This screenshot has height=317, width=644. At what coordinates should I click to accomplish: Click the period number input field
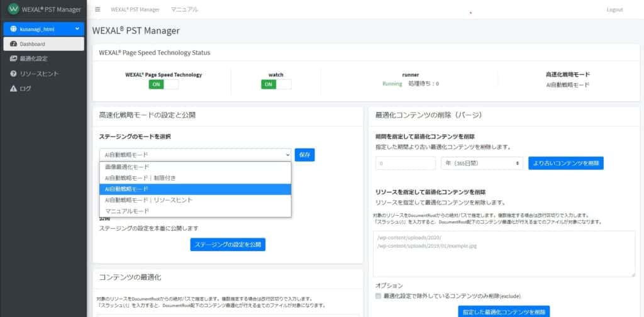coord(406,163)
